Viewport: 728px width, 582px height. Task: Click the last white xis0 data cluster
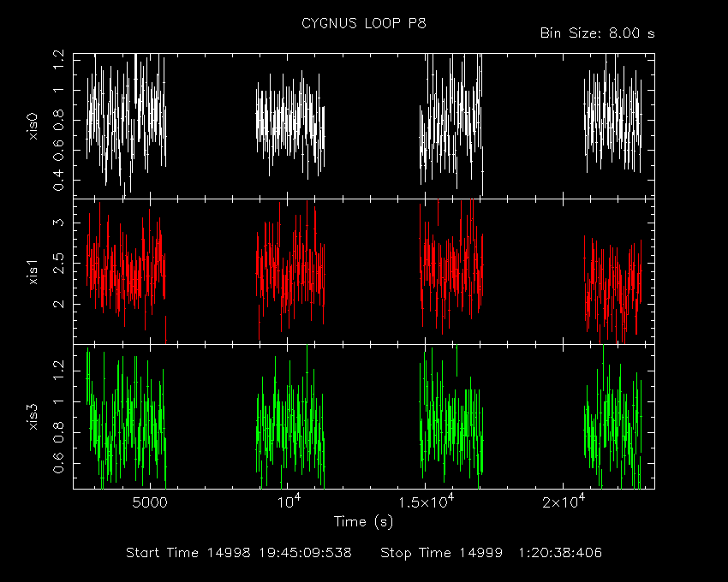click(613, 114)
